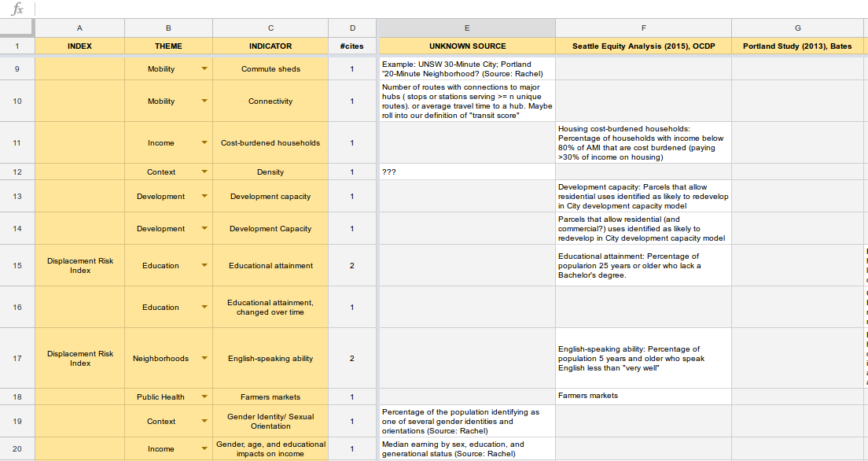
Task: Open theme dropdown in row 9 Mobility
Action: (x=204, y=68)
